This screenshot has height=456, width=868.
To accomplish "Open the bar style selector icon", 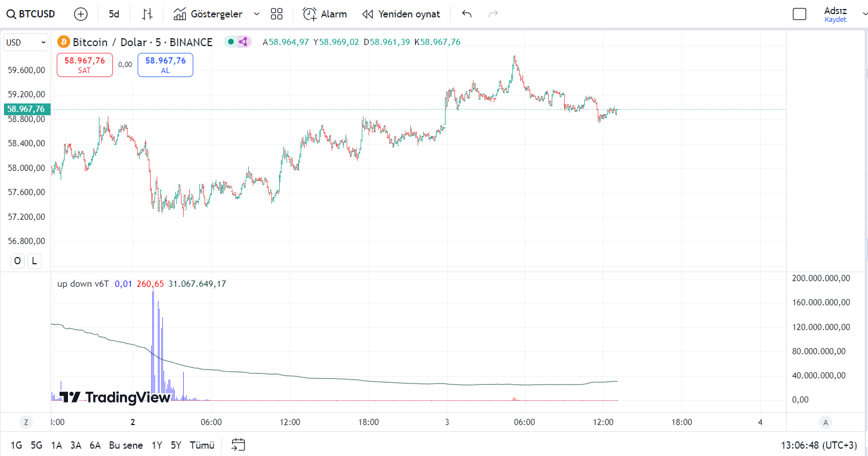I will [147, 14].
